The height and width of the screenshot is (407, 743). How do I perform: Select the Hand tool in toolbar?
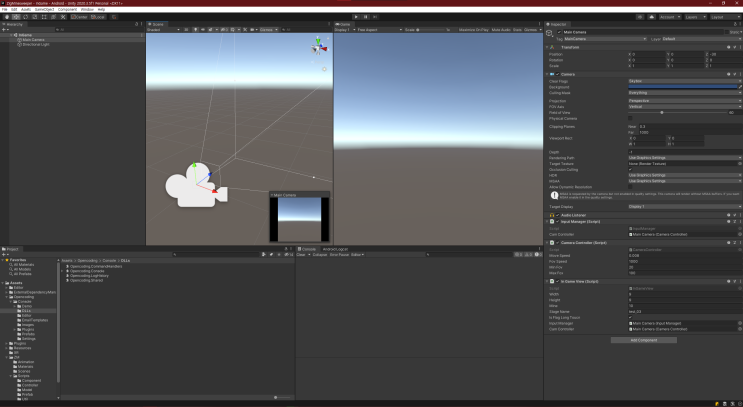click(7, 17)
